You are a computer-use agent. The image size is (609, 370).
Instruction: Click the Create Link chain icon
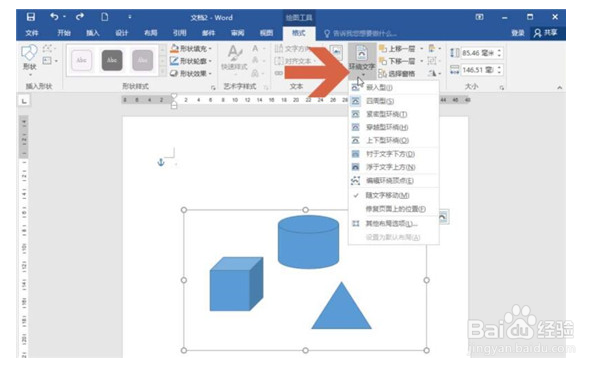click(279, 73)
